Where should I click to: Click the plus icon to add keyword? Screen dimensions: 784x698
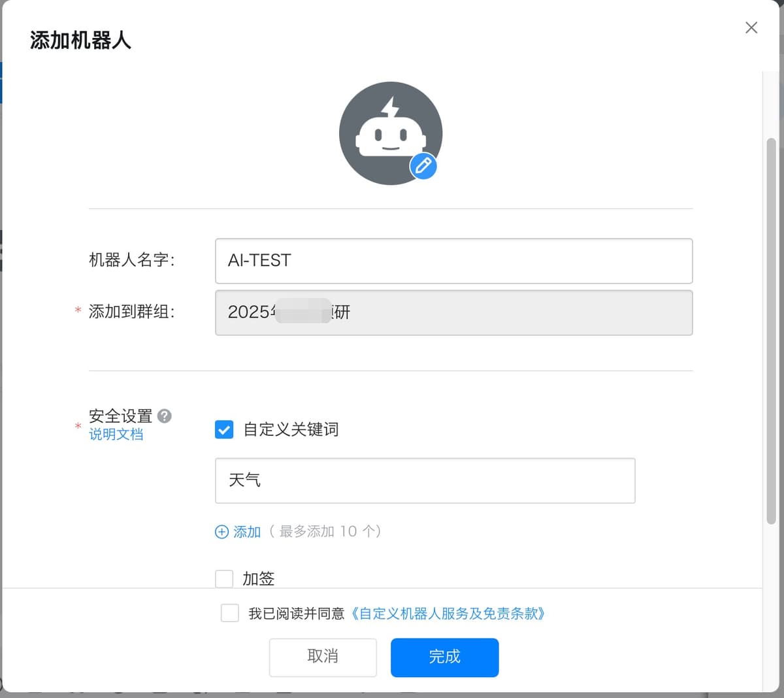[x=221, y=532]
